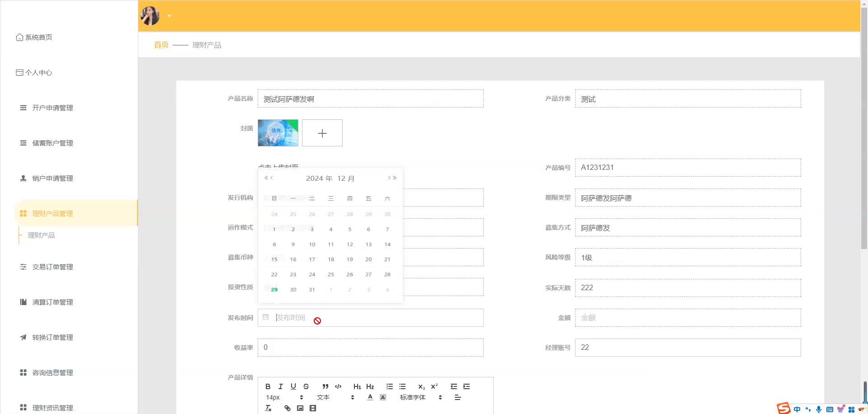868x414 pixels.
Task: Clear text formatting in the editor
Action: [x=268, y=408]
